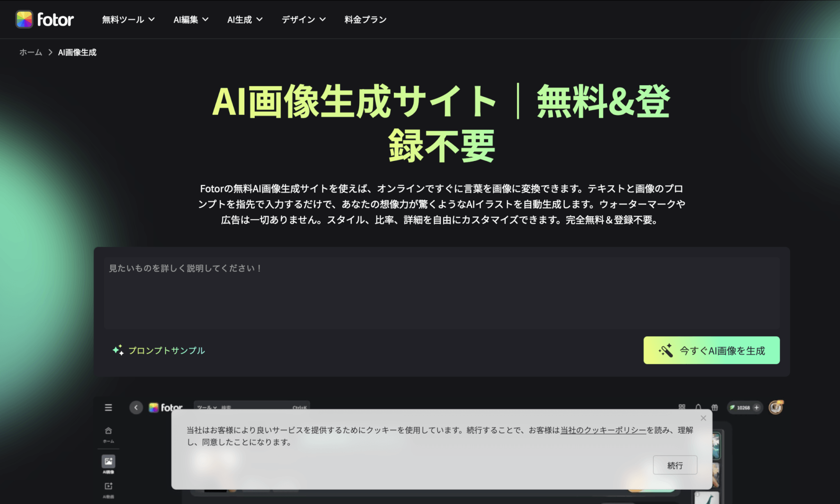
Task: Close the cookie notice with X
Action: coord(703,418)
